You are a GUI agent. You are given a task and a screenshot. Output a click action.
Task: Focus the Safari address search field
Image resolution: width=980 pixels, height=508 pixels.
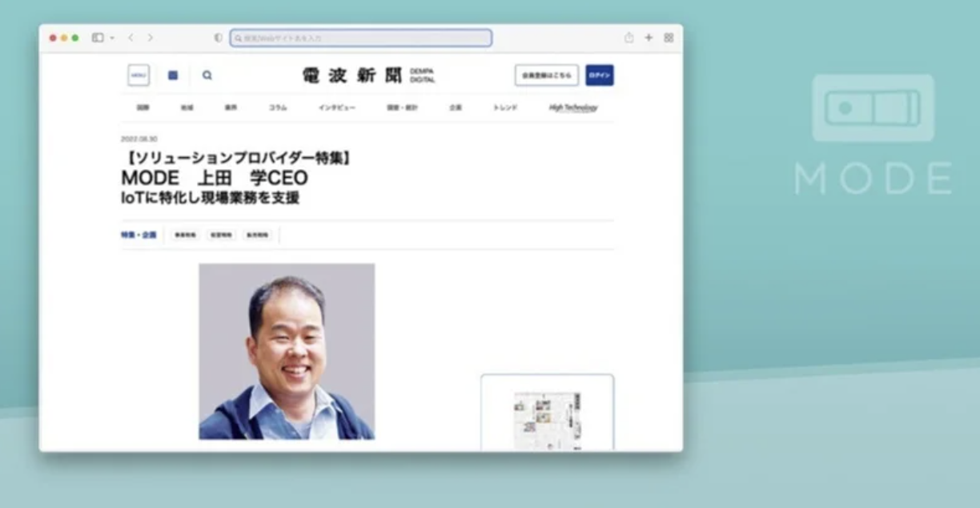360,38
